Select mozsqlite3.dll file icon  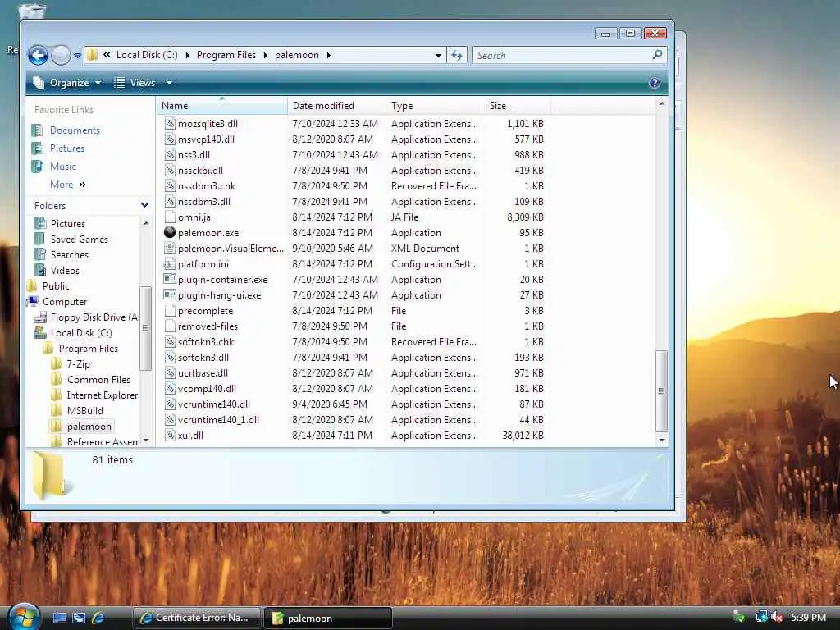click(170, 124)
